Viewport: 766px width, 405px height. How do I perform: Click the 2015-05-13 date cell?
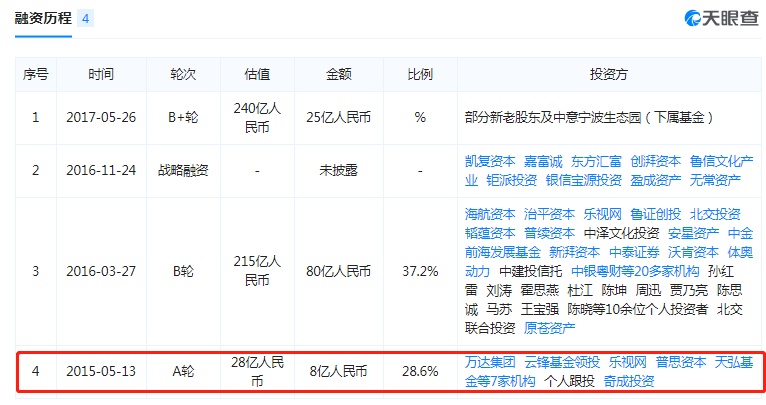(x=101, y=371)
